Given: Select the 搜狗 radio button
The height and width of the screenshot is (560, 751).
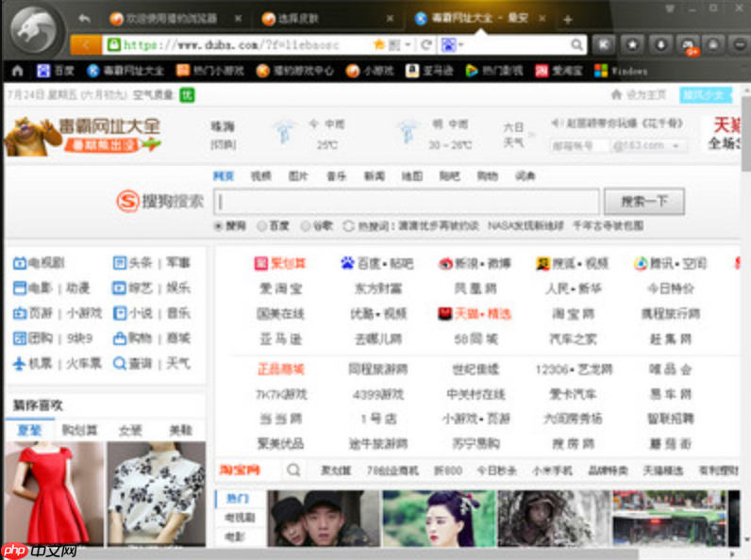Looking at the screenshot, I should click(218, 226).
